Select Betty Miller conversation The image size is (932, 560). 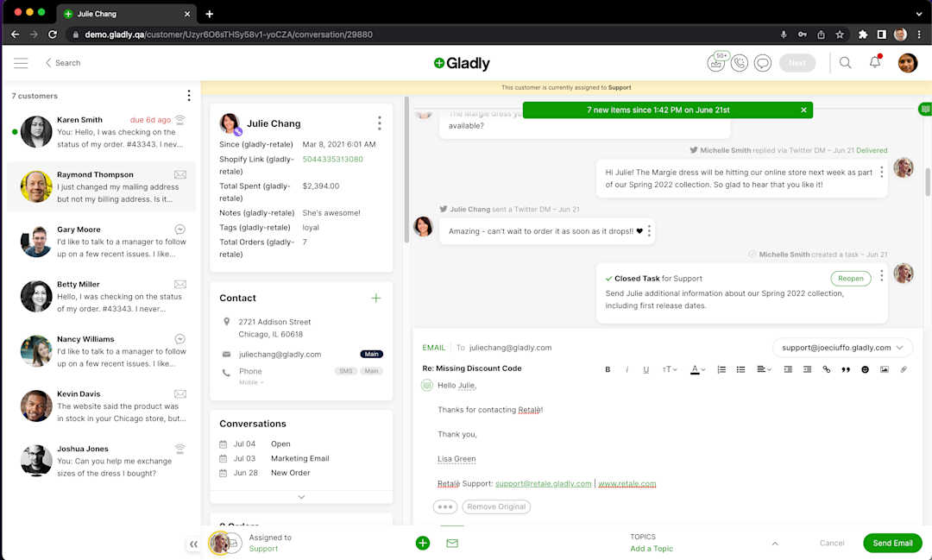(101, 296)
